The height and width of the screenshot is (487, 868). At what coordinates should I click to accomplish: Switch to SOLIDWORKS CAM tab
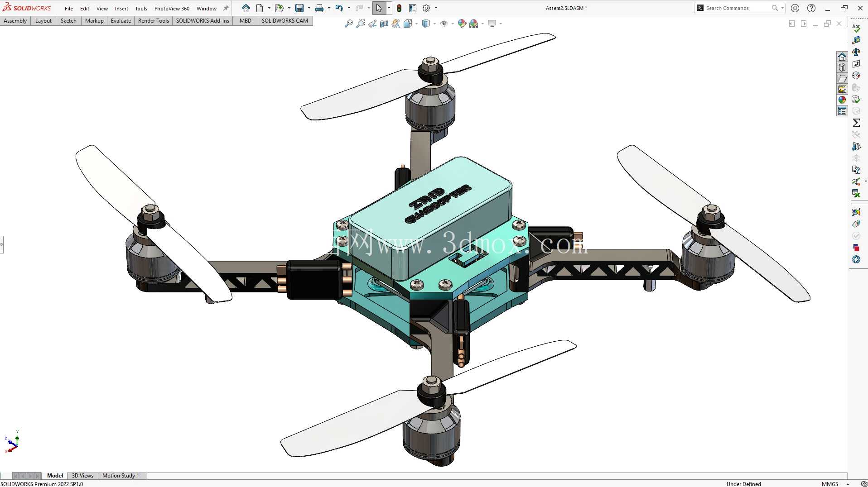[x=285, y=21]
